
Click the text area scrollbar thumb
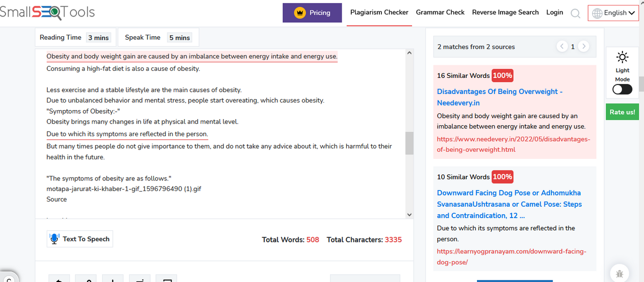(409, 143)
